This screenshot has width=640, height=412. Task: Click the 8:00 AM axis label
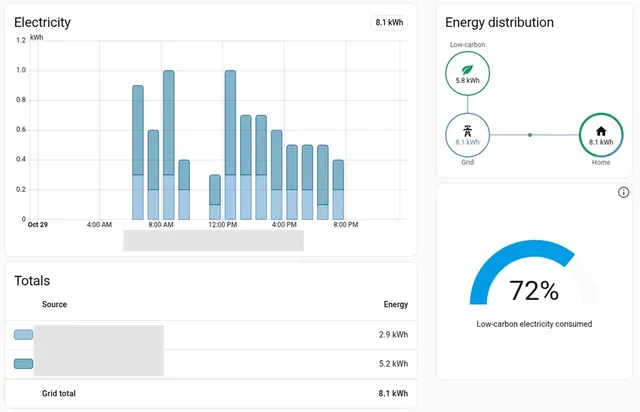pyautogui.click(x=161, y=225)
